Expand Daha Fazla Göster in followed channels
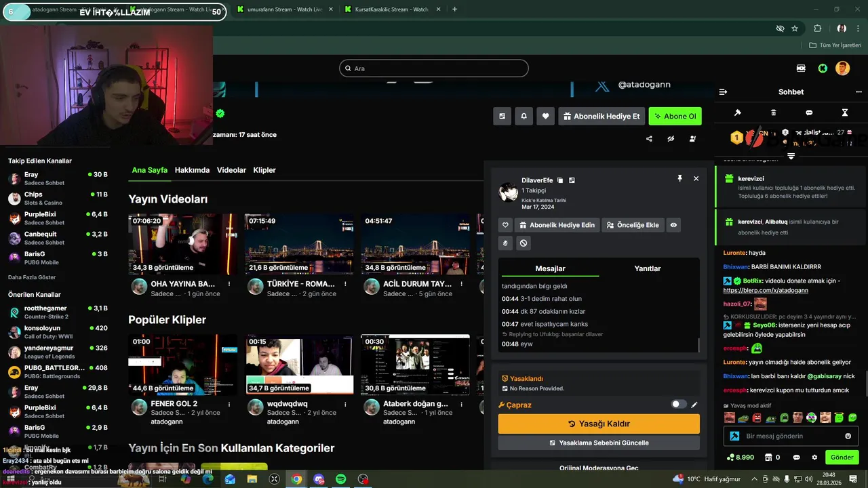 [32, 277]
